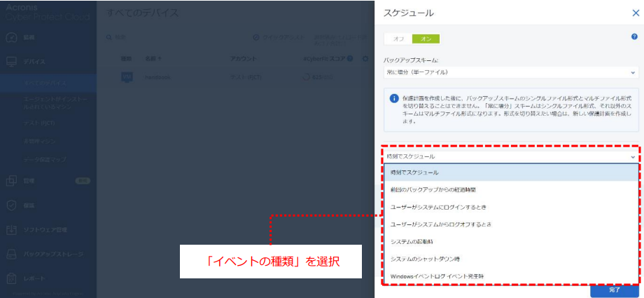This screenshot has width=644, height=298.
Task: Switch the schedule toggle to オン
Action: 426,39
